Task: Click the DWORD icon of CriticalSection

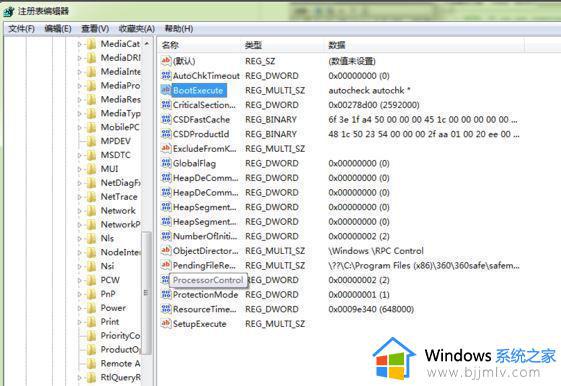Action: tap(166, 105)
